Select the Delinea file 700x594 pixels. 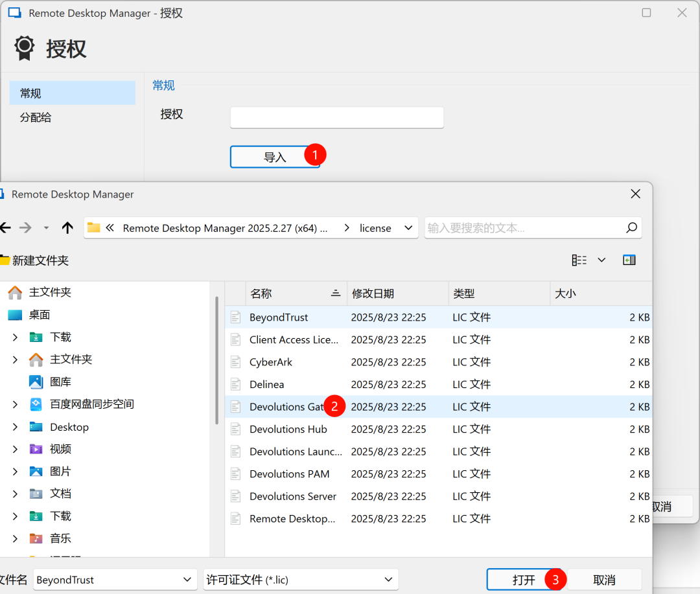pyautogui.click(x=438, y=384)
